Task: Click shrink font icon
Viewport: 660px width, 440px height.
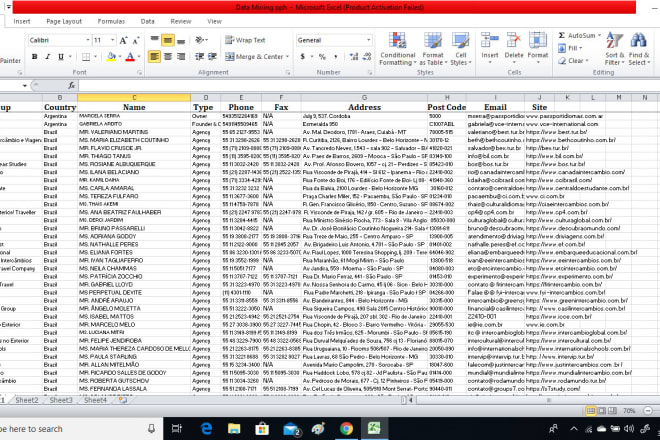Action: (x=136, y=40)
